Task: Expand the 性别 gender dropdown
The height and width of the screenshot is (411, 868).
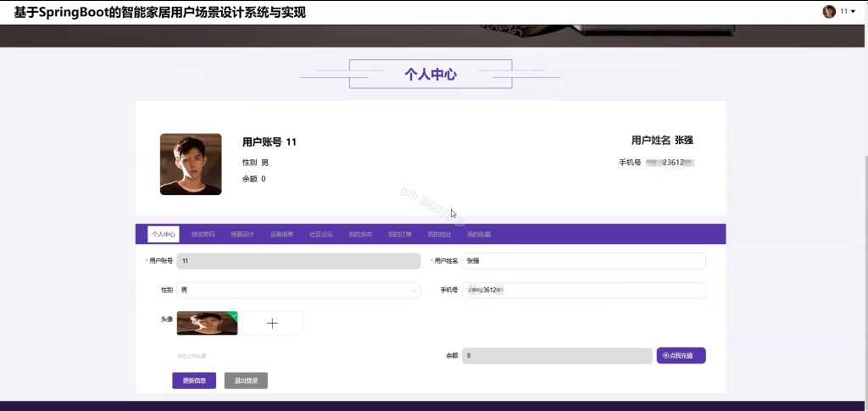Action: pyautogui.click(x=298, y=291)
